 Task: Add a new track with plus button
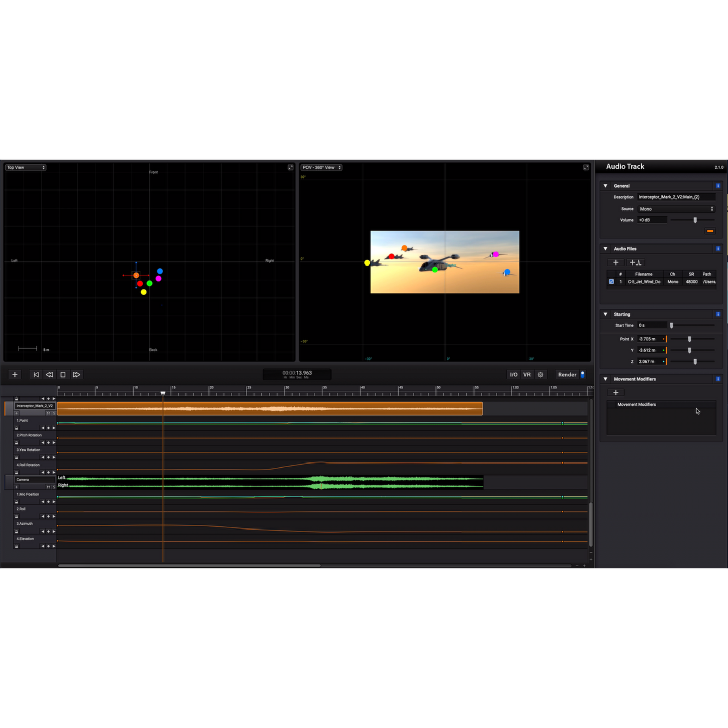pos(15,375)
